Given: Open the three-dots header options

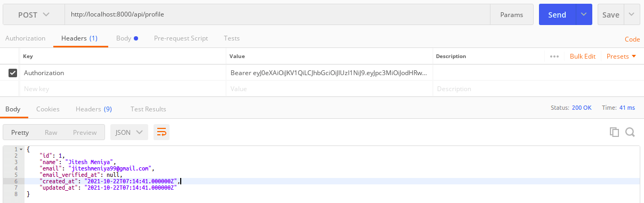Looking at the screenshot, I should (554, 56).
